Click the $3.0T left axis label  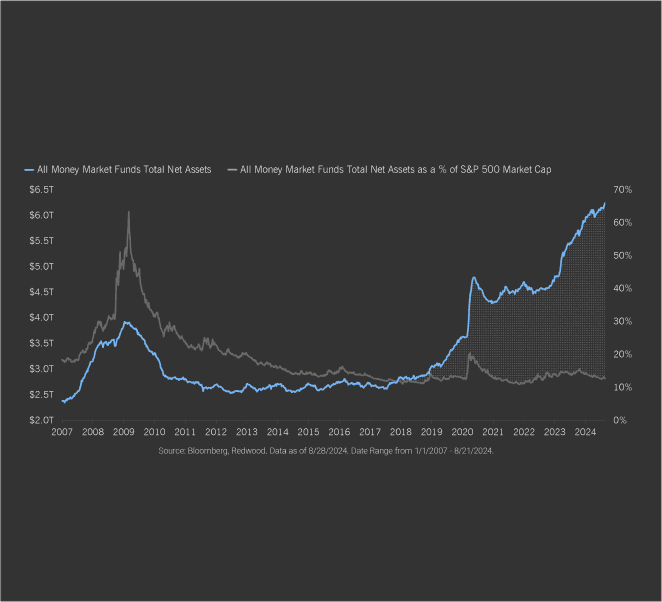tap(41, 369)
